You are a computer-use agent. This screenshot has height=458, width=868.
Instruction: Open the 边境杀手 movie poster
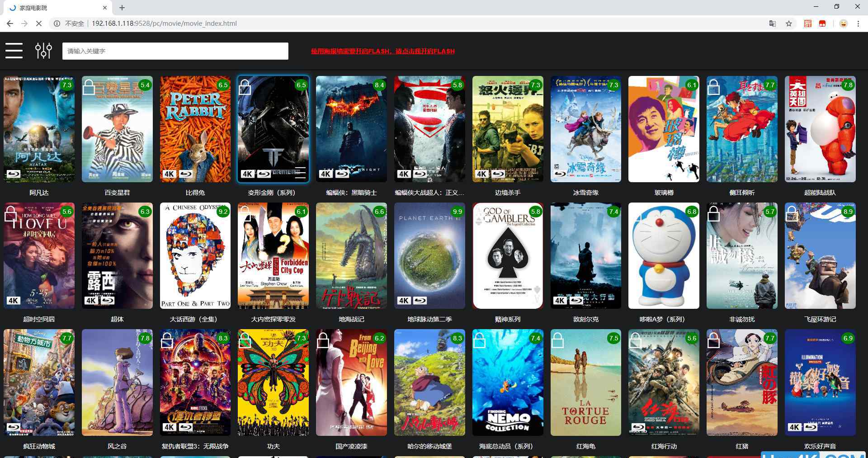[508, 129]
